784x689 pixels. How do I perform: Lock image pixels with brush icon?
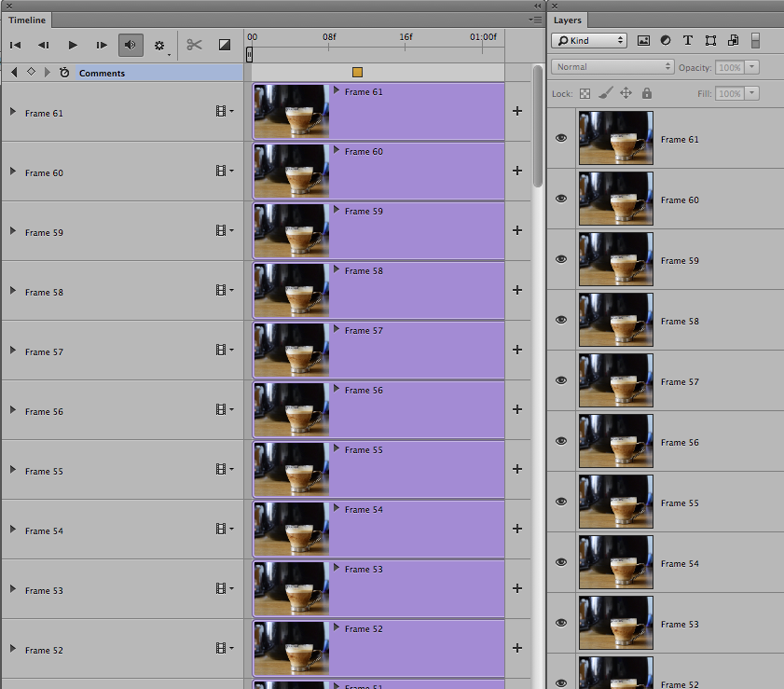pos(606,93)
